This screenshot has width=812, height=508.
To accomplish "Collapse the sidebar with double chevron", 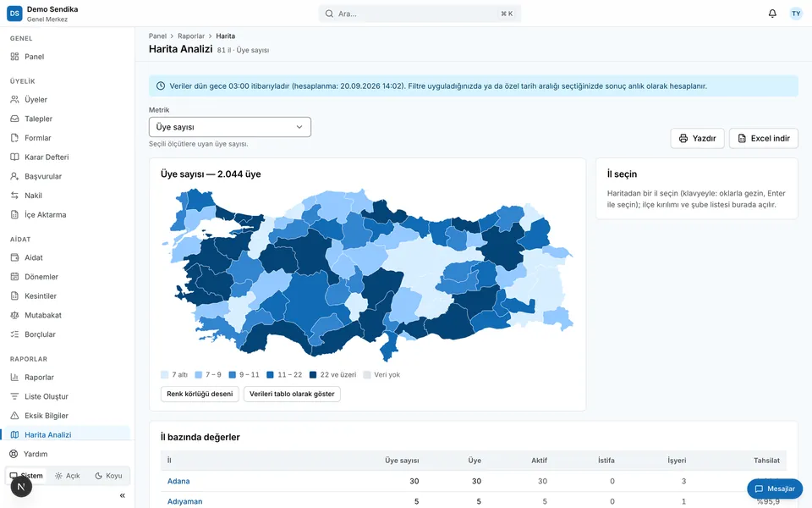I will (x=122, y=495).
